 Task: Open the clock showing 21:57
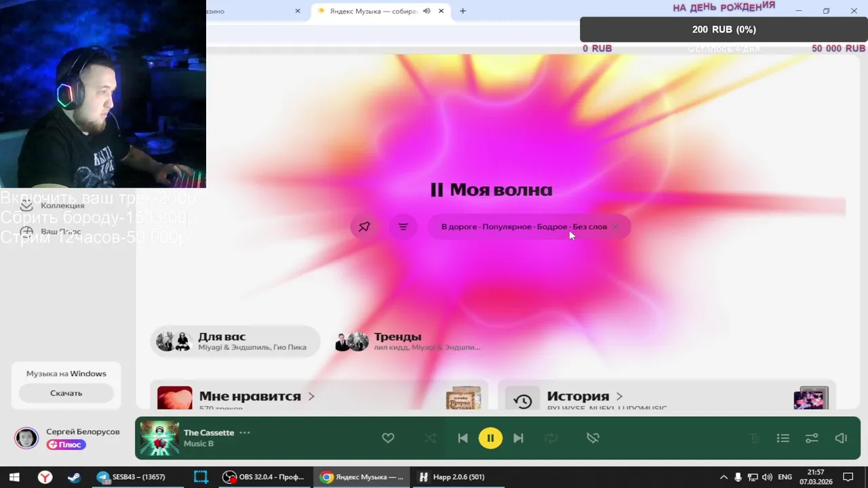click(816, 477)
